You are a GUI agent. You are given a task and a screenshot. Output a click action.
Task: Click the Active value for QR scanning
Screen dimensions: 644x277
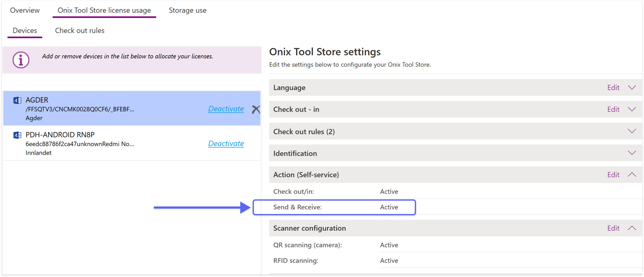tap(389, 245)
